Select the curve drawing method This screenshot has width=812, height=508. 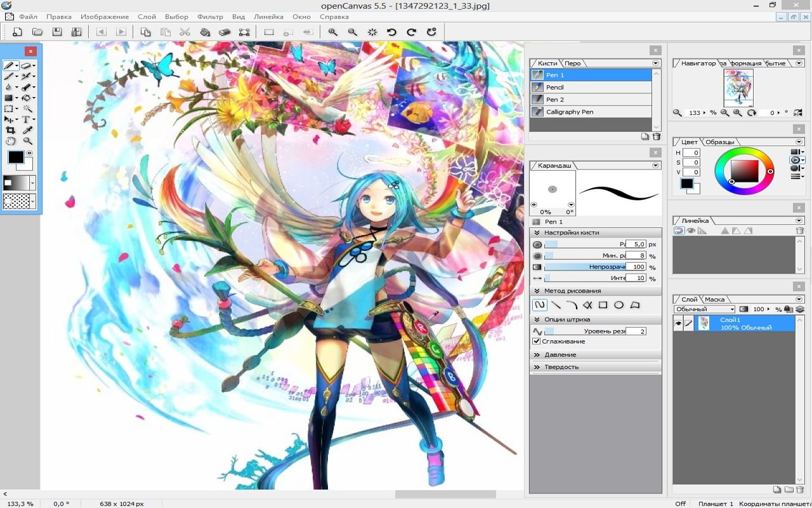click(572, 305)
